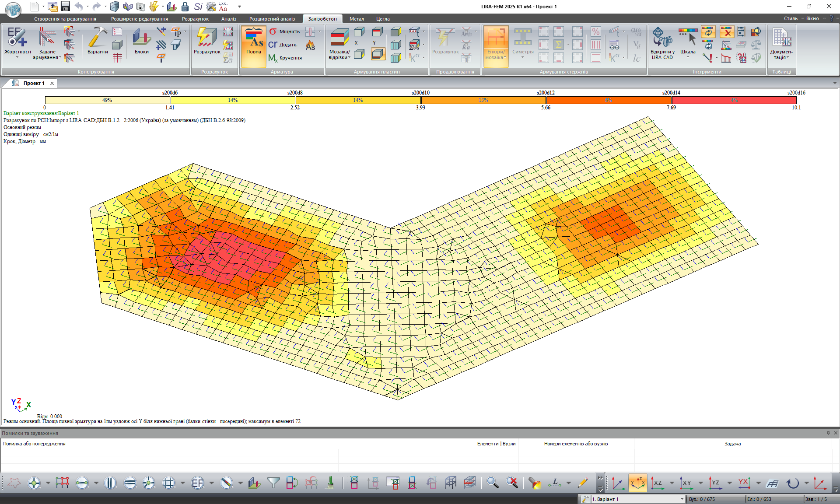Click the red s200d16 color scale segment

click(734, 100)
